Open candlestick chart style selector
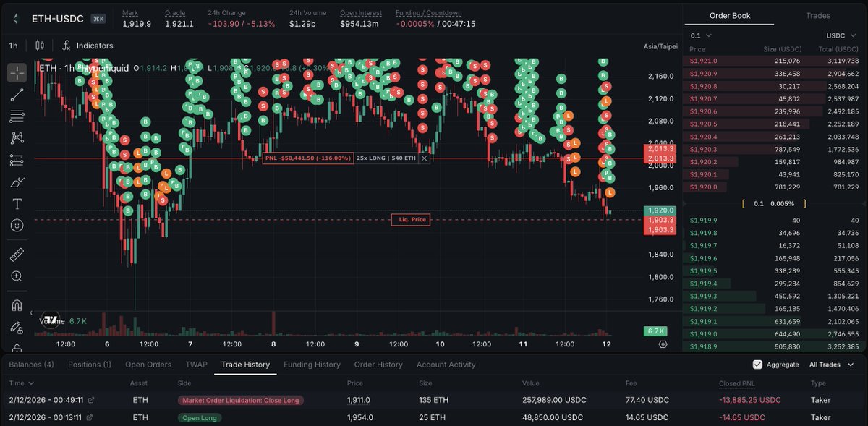868x426 pixels. coord(40,45)
